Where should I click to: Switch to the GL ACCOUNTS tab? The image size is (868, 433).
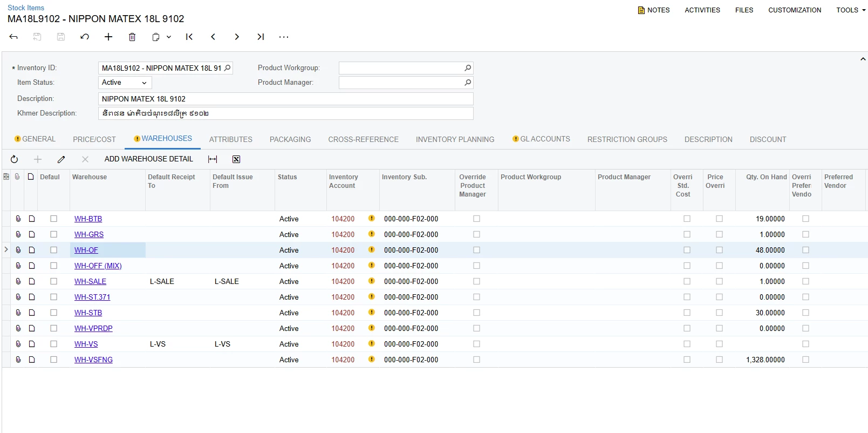541,139
